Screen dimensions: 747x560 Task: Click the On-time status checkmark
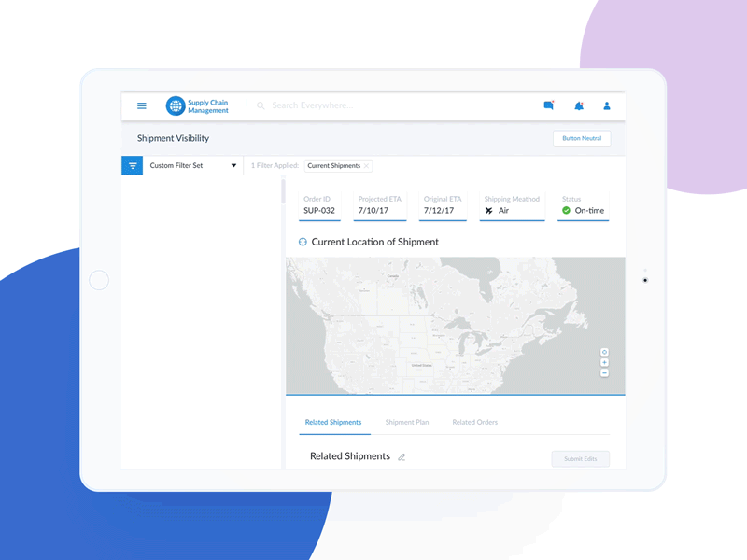coord(565,211)
